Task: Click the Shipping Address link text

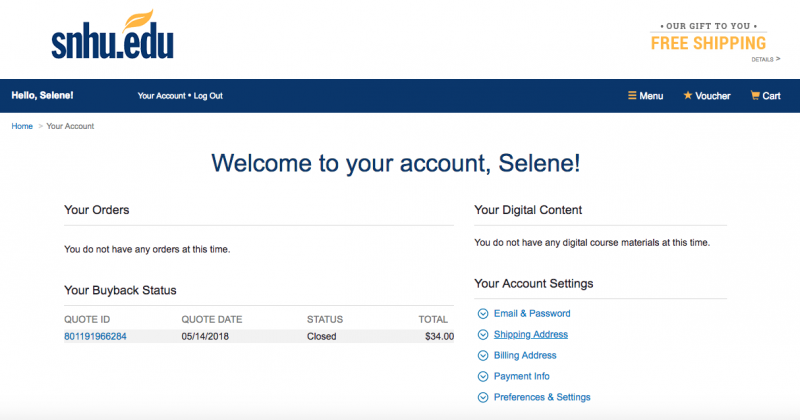Action: coord(530,335)
